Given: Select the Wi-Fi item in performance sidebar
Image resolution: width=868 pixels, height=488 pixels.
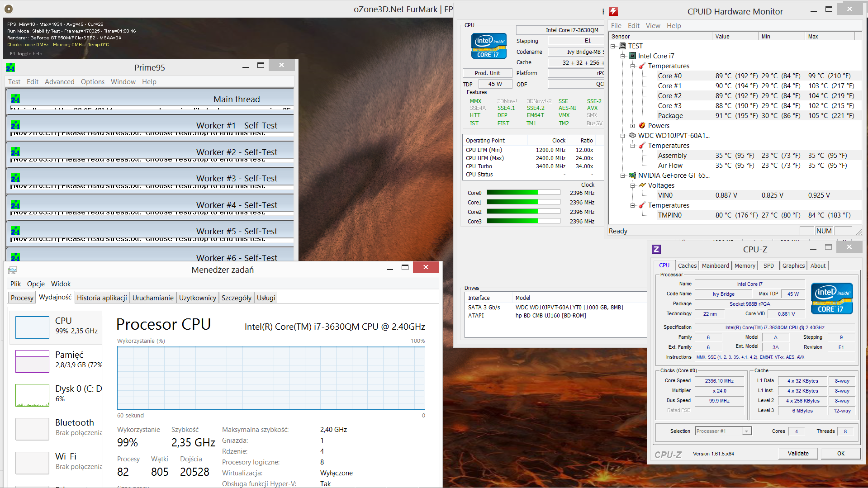Looking at the screenshot, I should [57, 462].
